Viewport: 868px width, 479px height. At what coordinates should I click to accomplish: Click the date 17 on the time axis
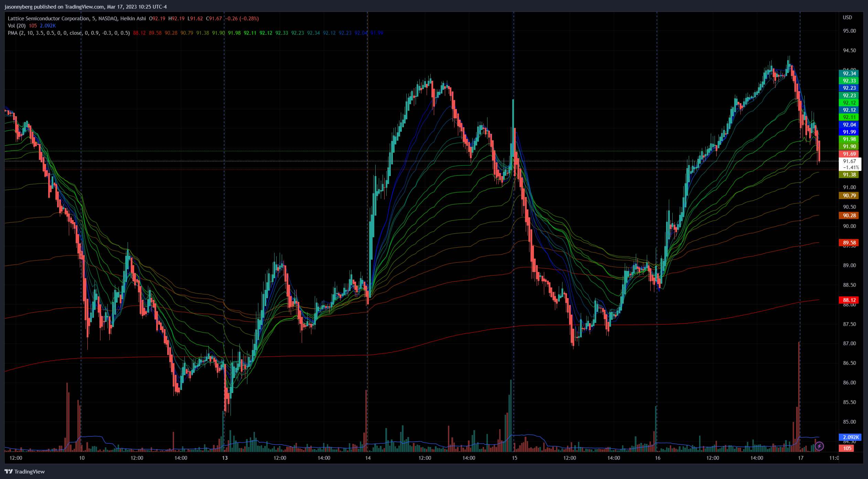coord(801,458)
